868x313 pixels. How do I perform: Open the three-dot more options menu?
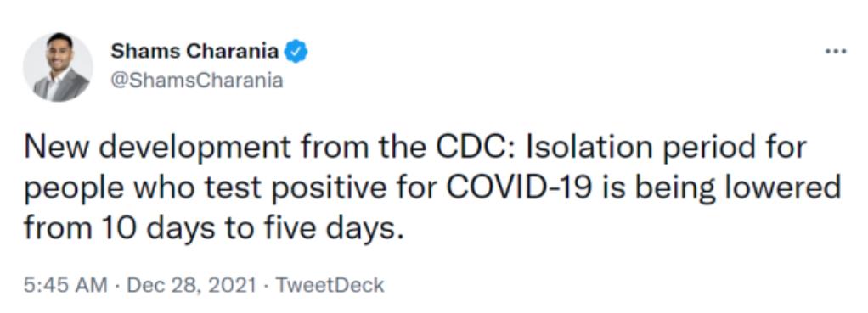tap(836, 52)
